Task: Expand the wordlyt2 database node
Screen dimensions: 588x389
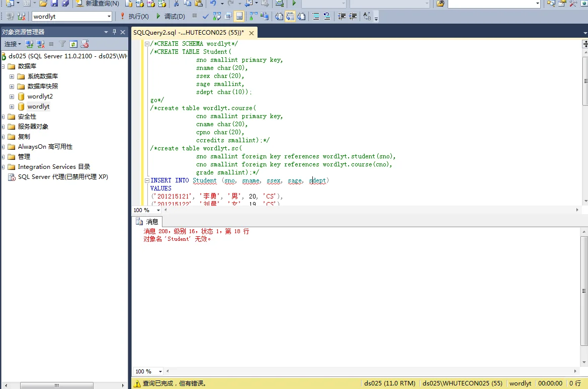Action: [12, 96]
